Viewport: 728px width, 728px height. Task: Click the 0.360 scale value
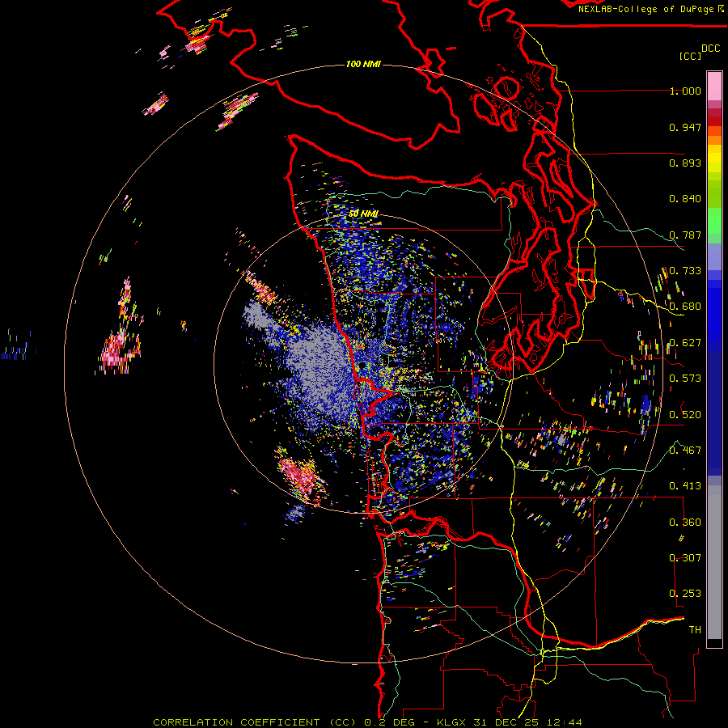(x=685, y=523)
